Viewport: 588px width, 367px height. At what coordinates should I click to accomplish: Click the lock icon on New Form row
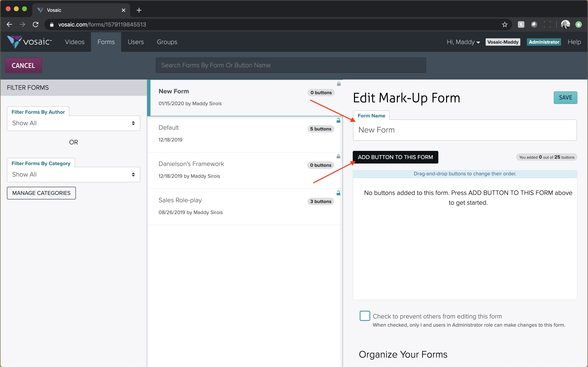coord(339,84)
